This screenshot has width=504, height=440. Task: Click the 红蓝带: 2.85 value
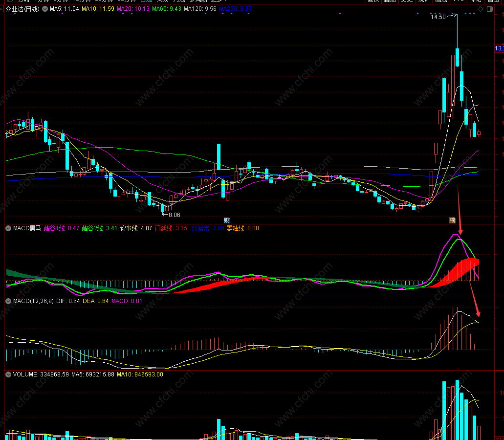[x=208, y=228]
